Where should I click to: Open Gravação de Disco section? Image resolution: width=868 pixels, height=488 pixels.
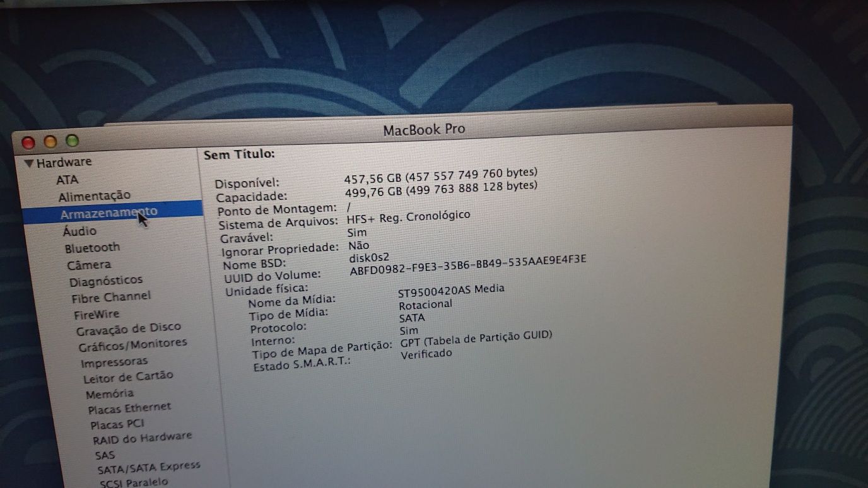pos(129,329)
